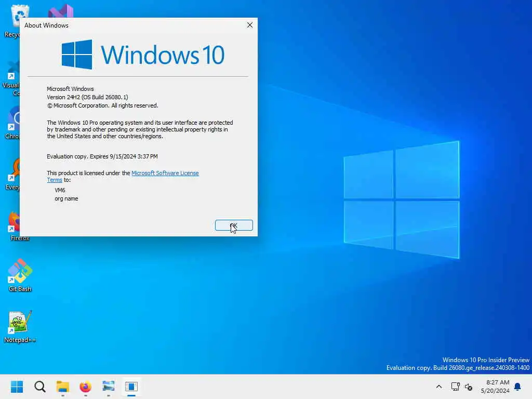Image resolution: width=532 pixels, height=399 pixels.
Task: Expand the hidden system tray icons
Action: [438, 387]
